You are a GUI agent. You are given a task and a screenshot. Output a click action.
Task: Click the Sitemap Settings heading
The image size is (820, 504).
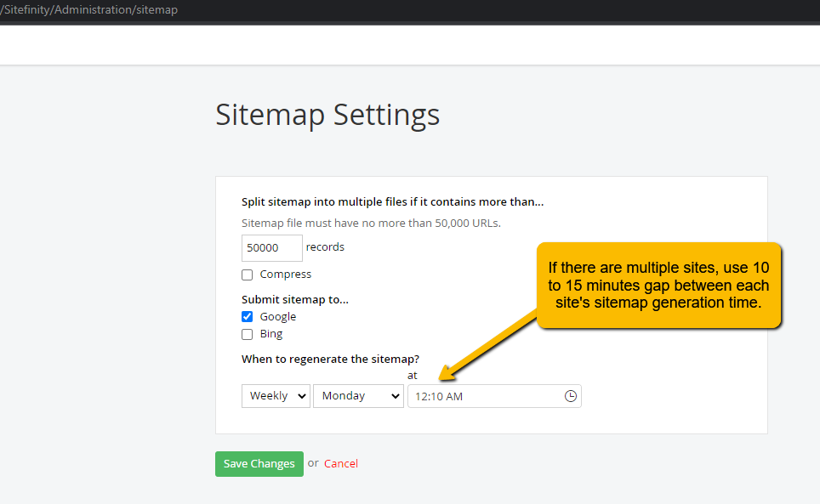coord(327,115)
